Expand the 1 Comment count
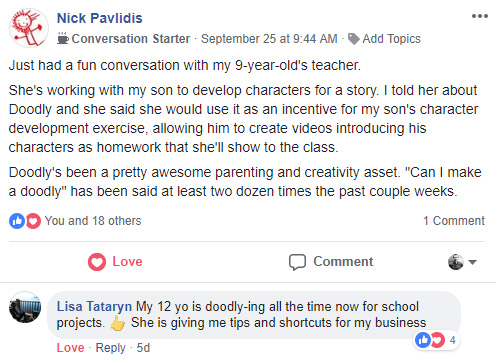Viewport: 496px width, 364px height. [x=454, y=221]
